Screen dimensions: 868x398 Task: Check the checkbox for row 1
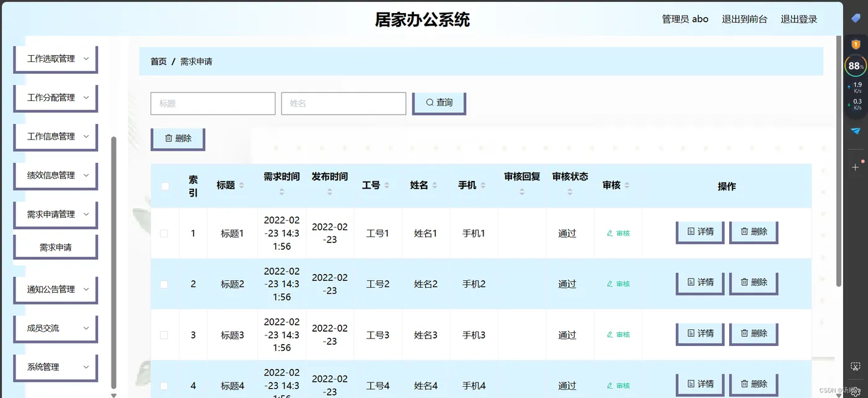coord(164,234)
